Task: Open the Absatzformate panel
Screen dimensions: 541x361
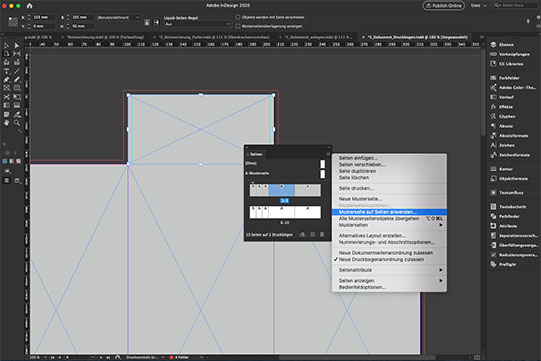Action: [509, 136]
